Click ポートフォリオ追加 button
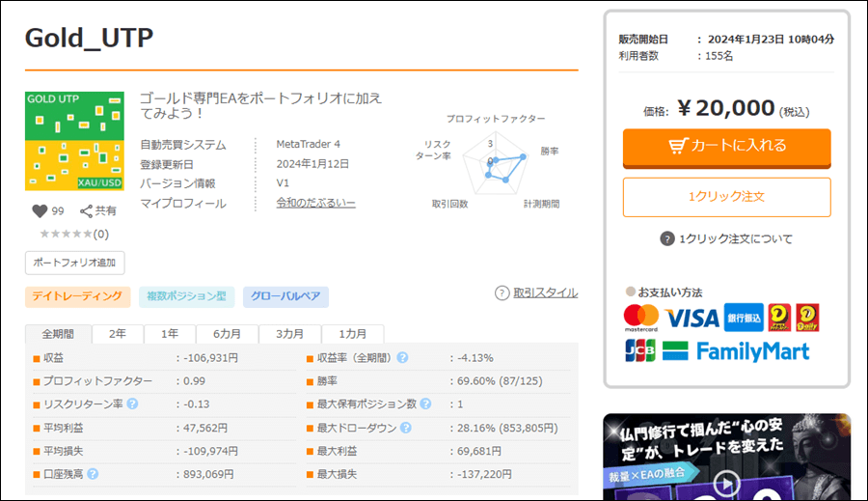 point(74,263)
